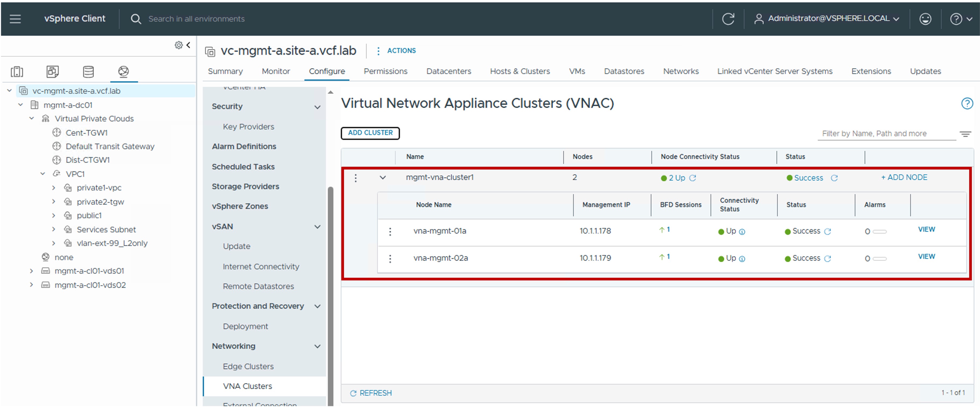Collapse mgmt-a-dc01 datacenter node

(20, 105)
